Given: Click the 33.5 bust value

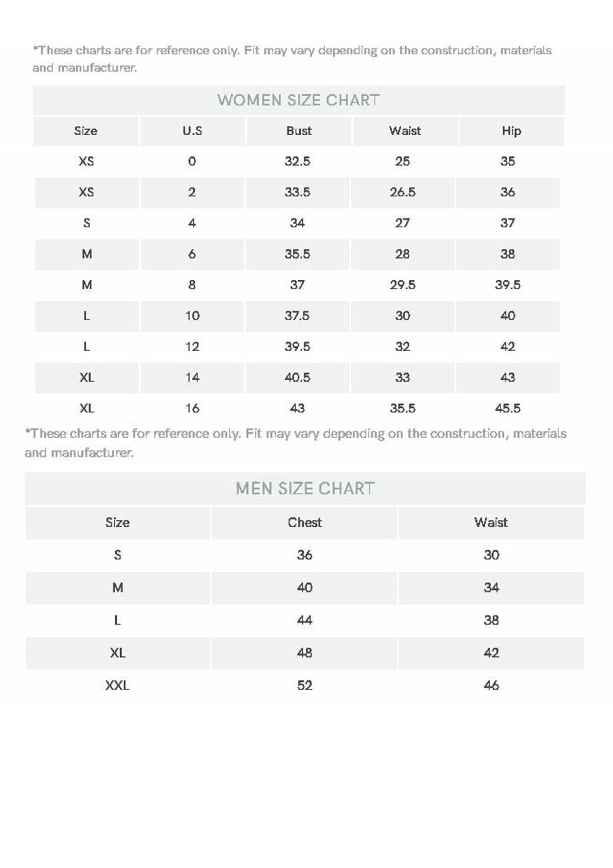Looking at the screenshot, I should pos(297,192).
